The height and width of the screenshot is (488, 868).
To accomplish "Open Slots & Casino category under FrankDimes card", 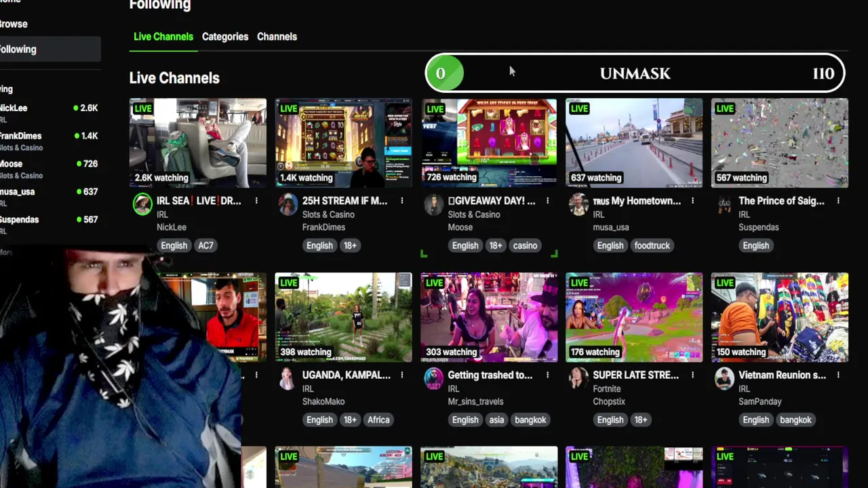I will tap(328, 214).
